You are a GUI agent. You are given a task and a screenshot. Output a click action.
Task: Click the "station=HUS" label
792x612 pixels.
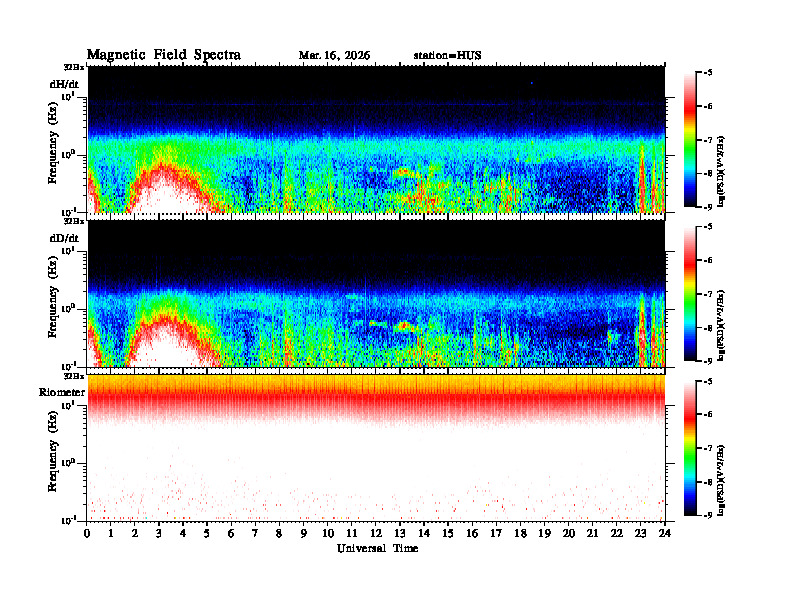pyautogui.click(x=448, y=56)
